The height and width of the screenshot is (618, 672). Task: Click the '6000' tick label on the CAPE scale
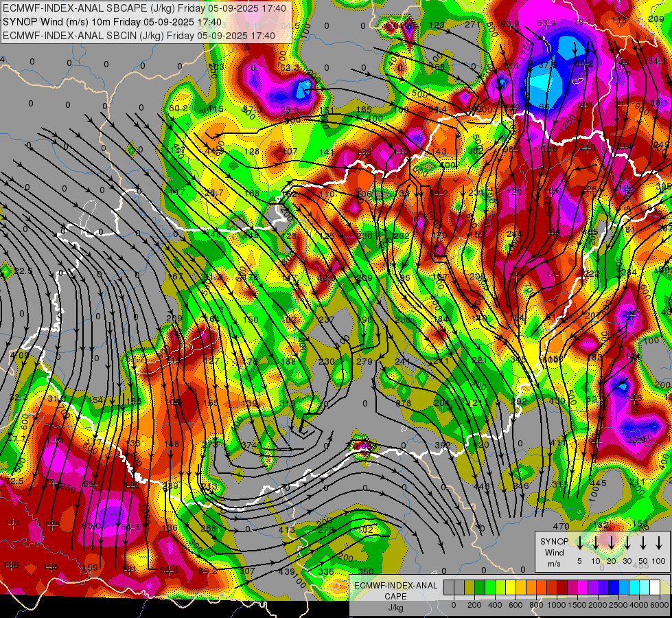pos(660,605)
